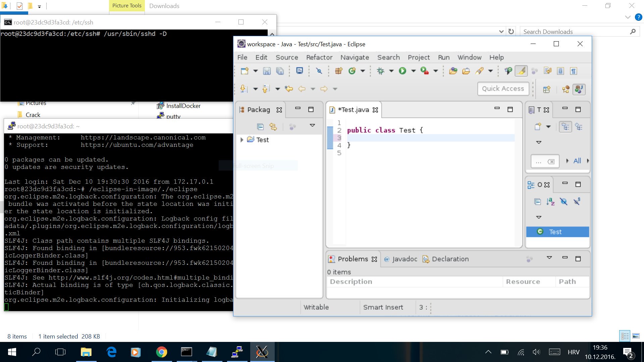Screen dimensions: 644x362
Task: Toggle Categorized view in Task List
Action: coord(566,127)
